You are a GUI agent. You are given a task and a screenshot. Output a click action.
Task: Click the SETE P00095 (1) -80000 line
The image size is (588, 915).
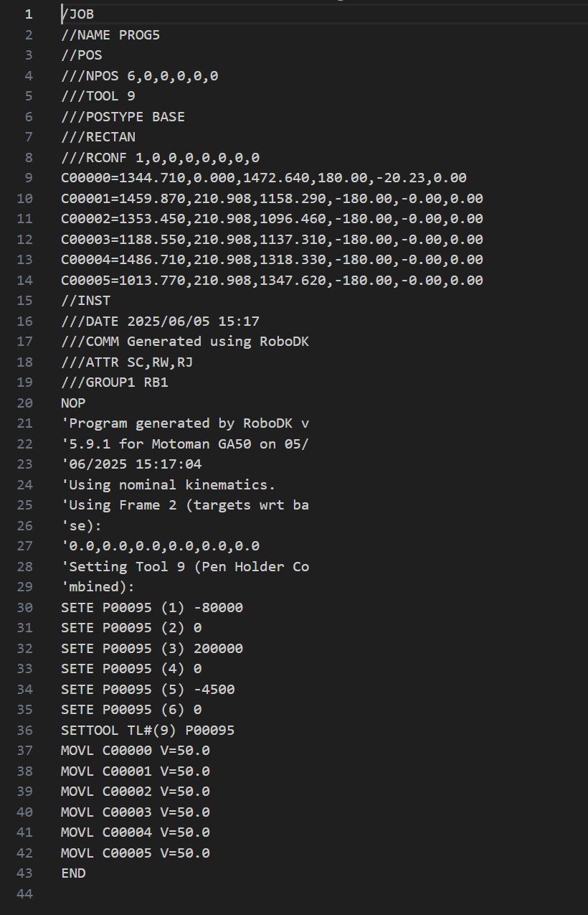coord(151,608)
